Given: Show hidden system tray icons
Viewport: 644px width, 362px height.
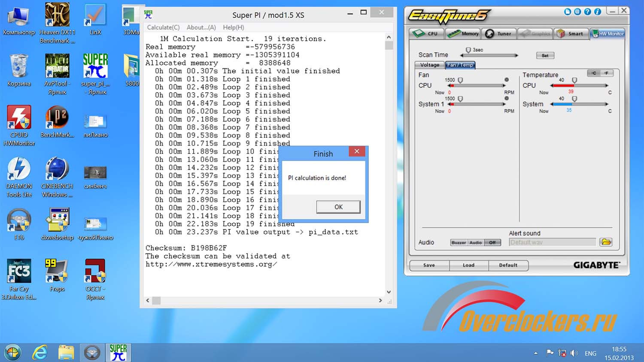Looking at the screenshot, I should 536,353.
